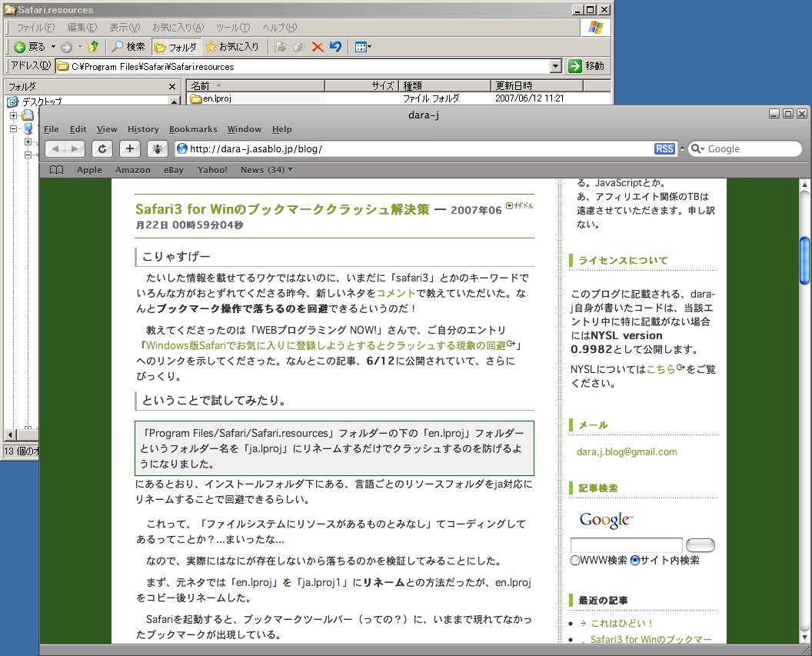This screenshot has width=812, height=656.
Task: Collapse the minus node beside the computer icon
Action: (x=14, y=128)
